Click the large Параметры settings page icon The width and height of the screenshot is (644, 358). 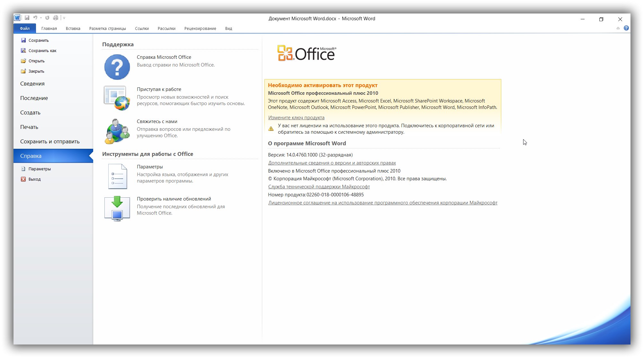pyautogui.click(x=117, y=176)
